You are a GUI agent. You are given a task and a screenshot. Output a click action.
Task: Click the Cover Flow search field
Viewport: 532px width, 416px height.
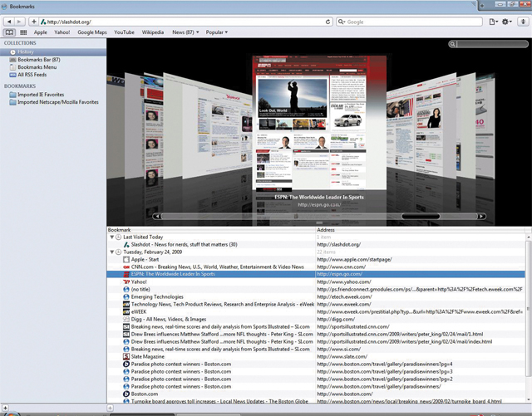(x=489, y=44)
